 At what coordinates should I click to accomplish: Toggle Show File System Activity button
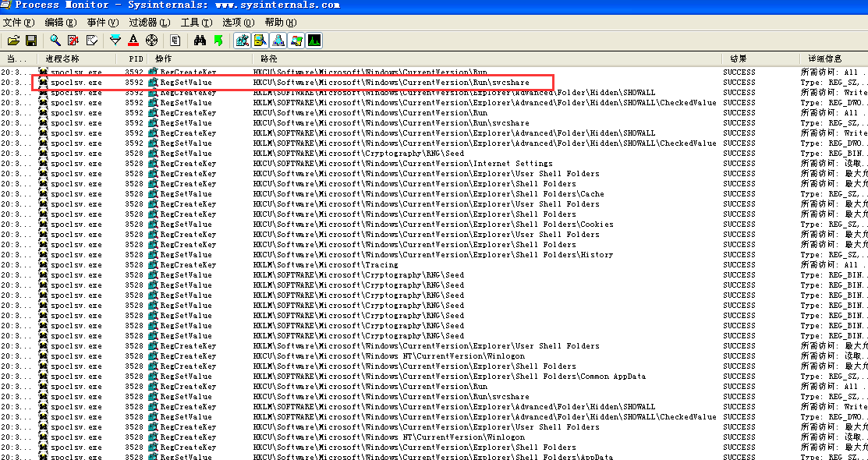point(260,40)
